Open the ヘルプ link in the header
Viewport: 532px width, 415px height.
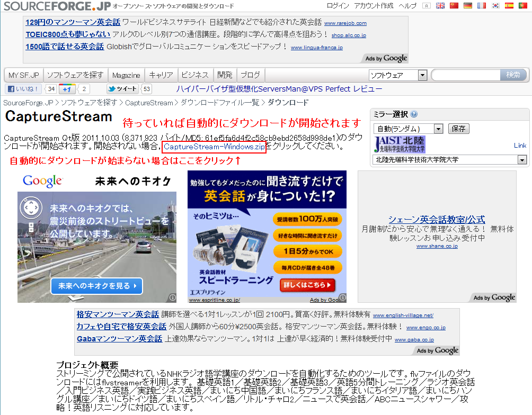pyautogui.click(x=407, y=6)
